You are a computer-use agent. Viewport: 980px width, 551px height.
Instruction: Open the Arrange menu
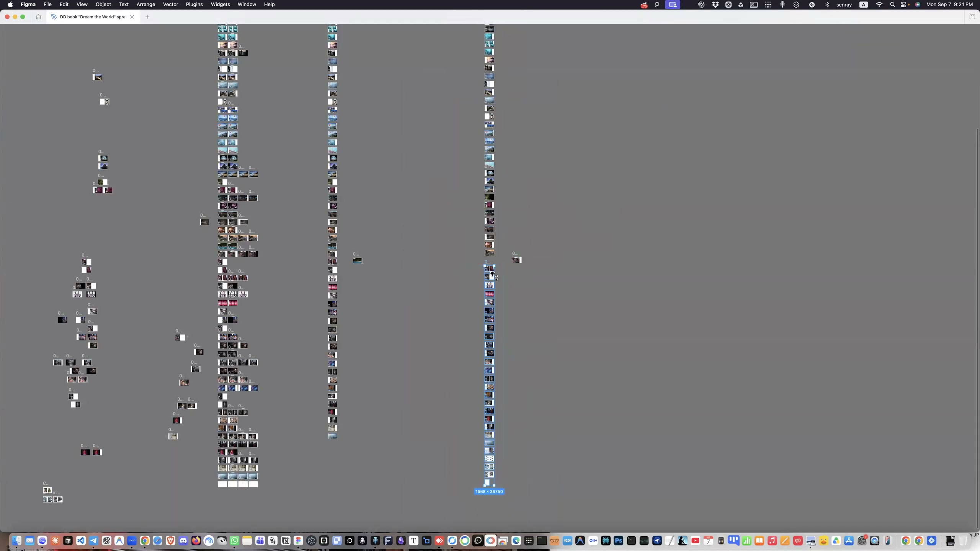click(x=145, y=5)
